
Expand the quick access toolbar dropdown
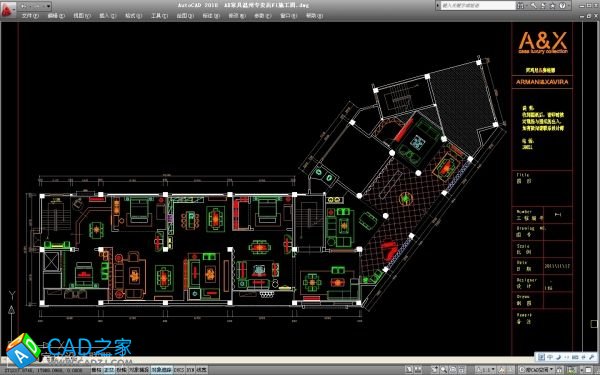(49, 6)
